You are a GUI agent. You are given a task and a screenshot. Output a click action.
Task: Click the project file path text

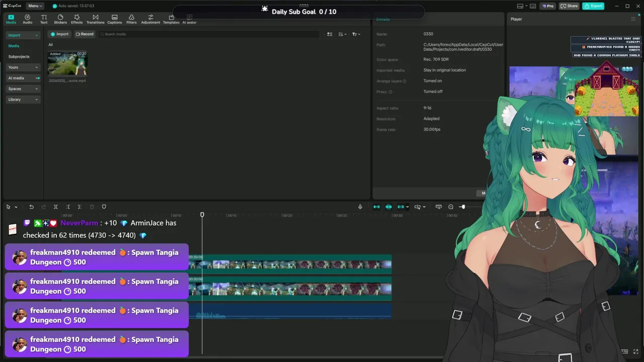tap(463, 47)
